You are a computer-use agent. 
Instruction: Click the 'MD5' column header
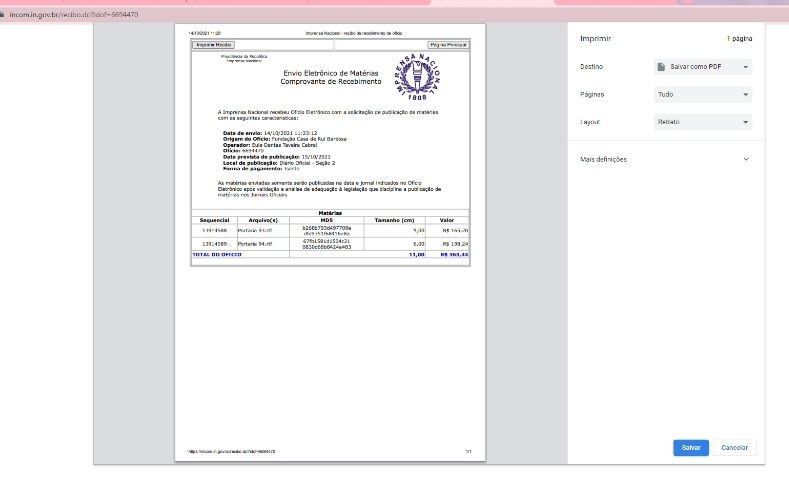(x=327, y=220)
